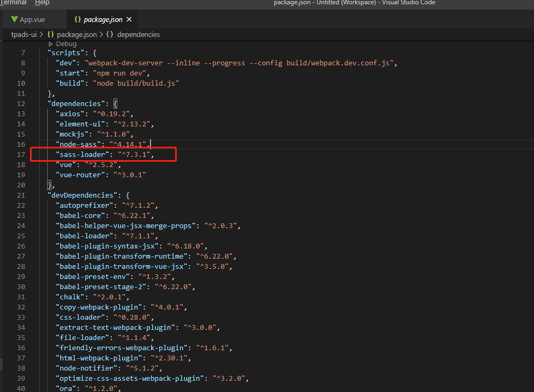Screen dimensions: 534x392
Task: Select the package.json tab
Action: coord(103,19)
